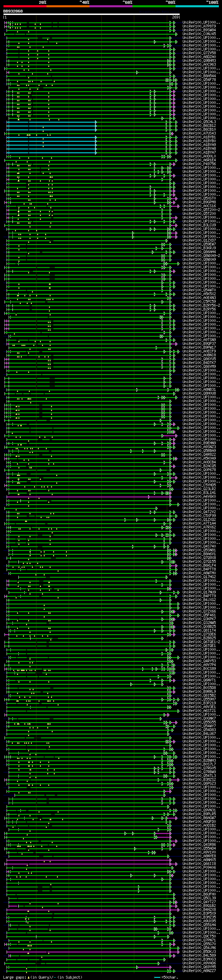Select the UniRef100_Q23LR2 label

[199, 489]
